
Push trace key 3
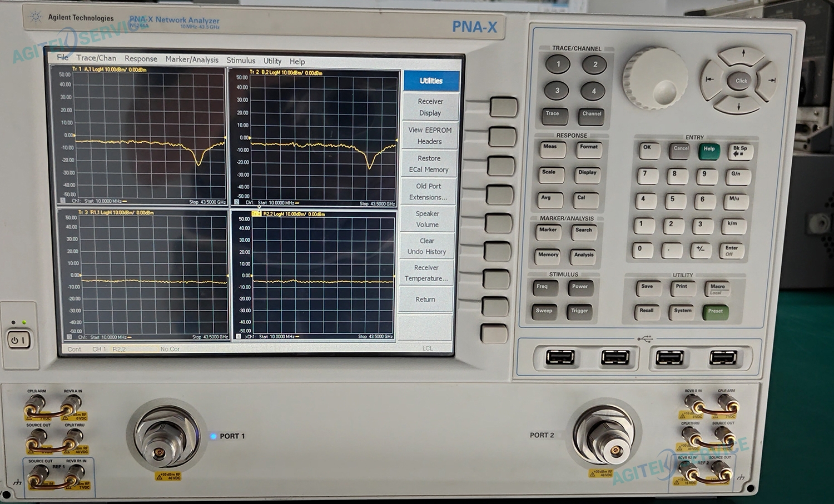pyautogui.click(x=557, y=91)
